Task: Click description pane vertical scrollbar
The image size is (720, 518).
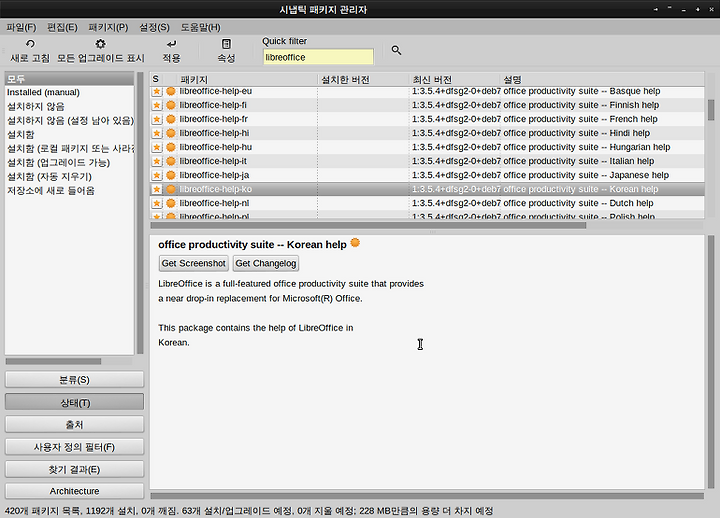Action: (711, 362)
